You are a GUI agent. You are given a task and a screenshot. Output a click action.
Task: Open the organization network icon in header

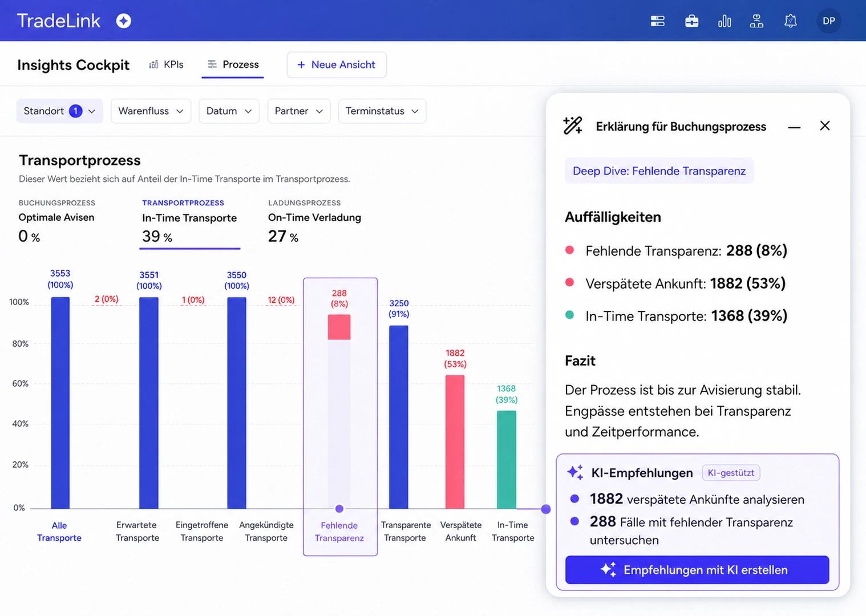[x=756, y=21]
